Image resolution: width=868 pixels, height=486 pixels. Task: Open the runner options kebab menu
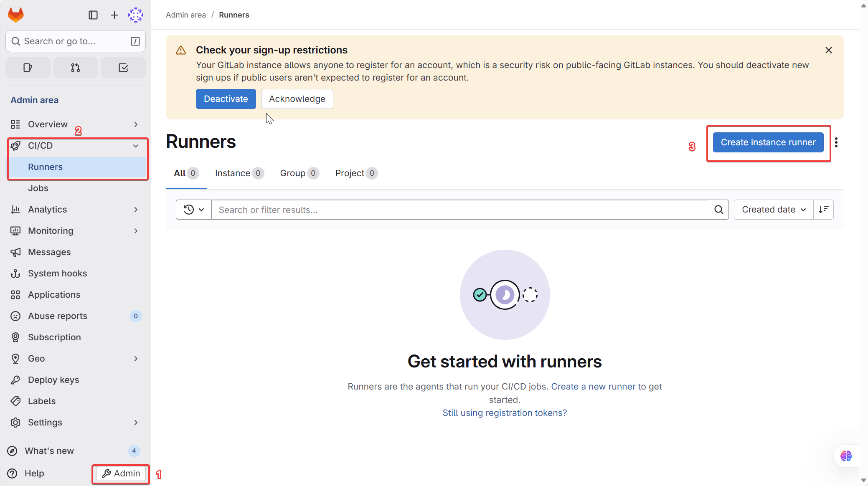tap(837, 142)
